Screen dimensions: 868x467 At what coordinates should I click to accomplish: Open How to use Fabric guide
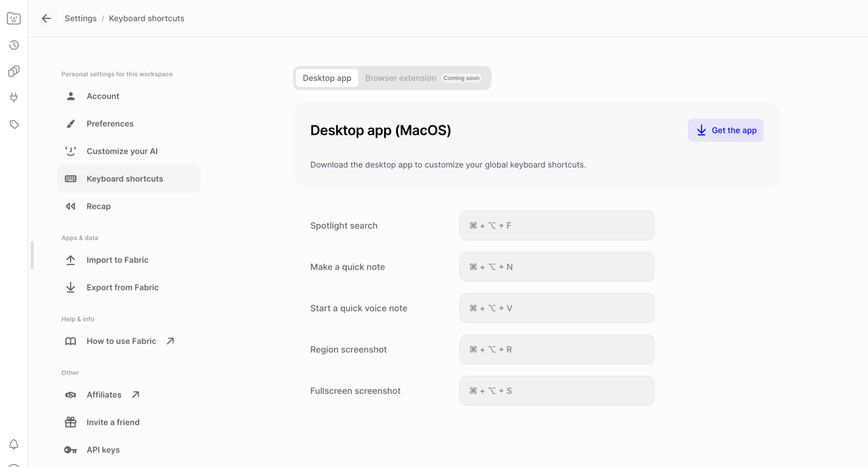tap(129, 341)
